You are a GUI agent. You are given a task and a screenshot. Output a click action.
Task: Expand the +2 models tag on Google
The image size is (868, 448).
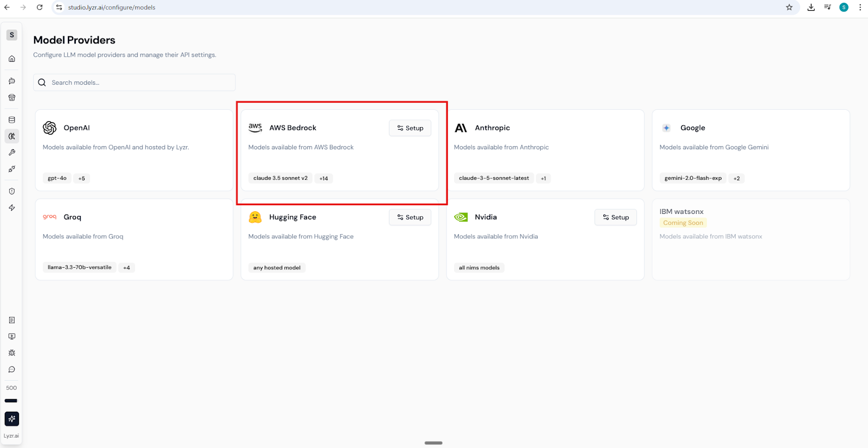737,178
